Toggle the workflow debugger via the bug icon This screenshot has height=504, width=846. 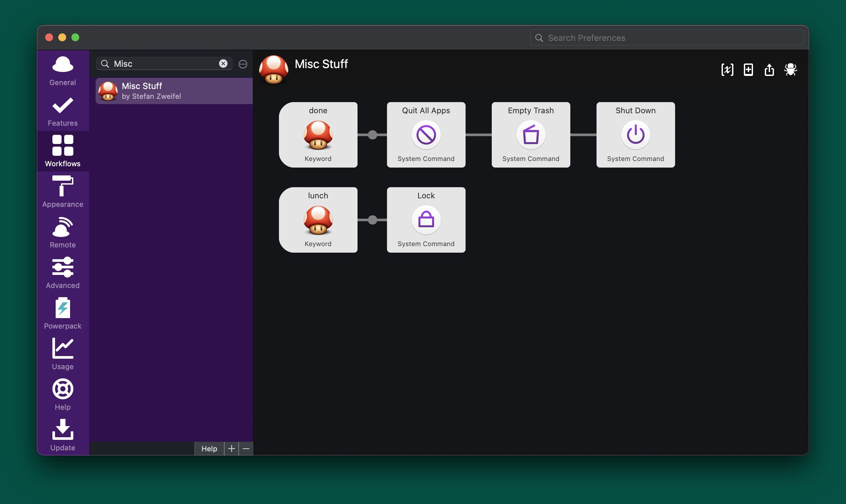pos(791,69)
